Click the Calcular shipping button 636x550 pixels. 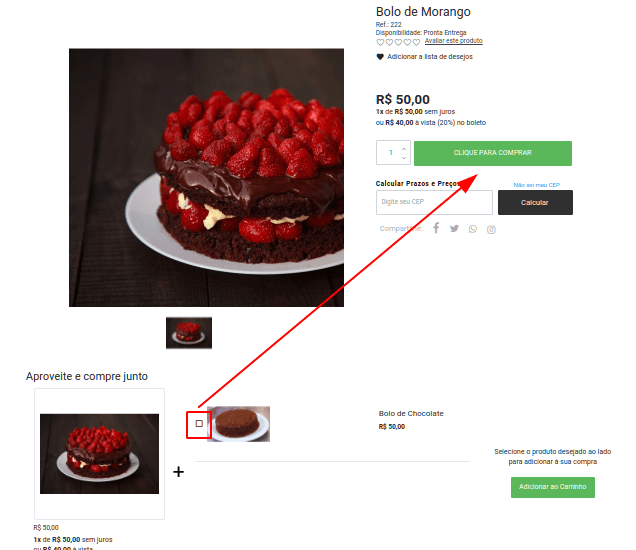tap(535, 202)
